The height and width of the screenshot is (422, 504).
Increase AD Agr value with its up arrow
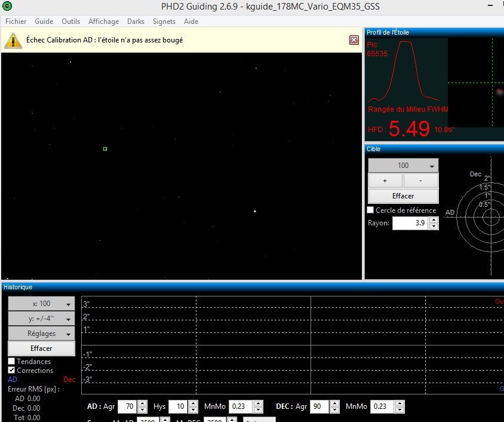[x=142, y=403]
